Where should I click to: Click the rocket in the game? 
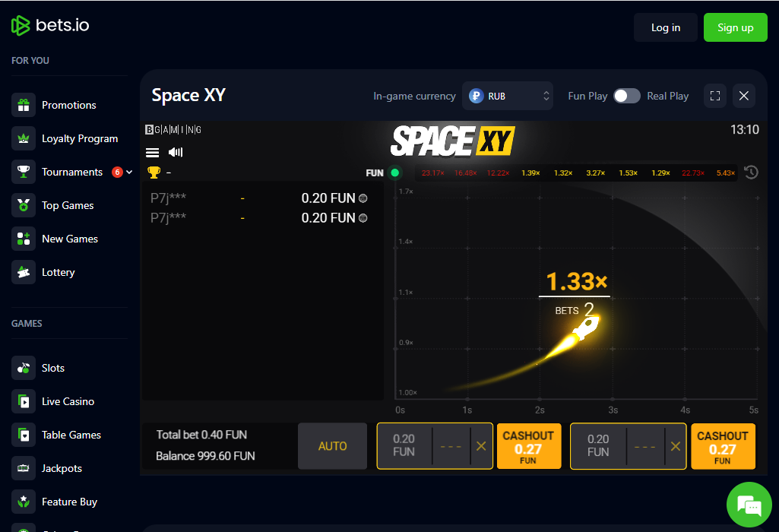[x=586, y=328]
